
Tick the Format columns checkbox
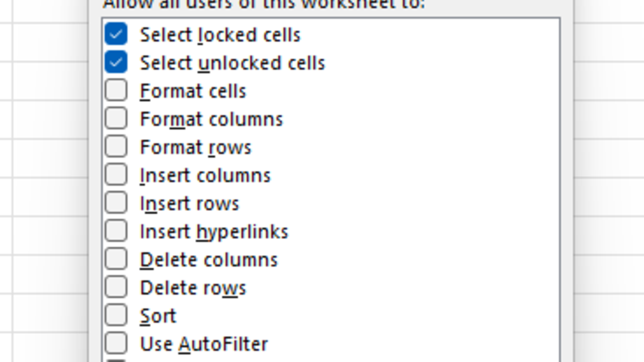(x=116, y=118)
